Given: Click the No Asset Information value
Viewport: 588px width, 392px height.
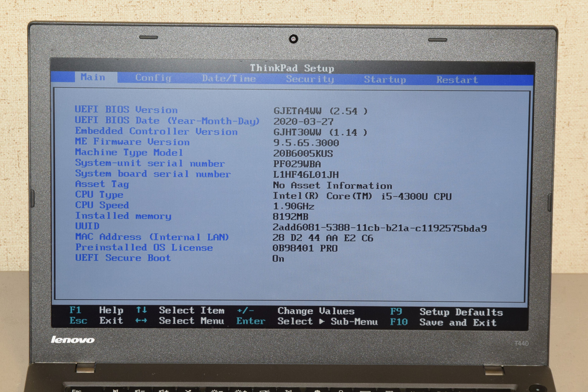Looking at the screenshot, I should (333, 185).
